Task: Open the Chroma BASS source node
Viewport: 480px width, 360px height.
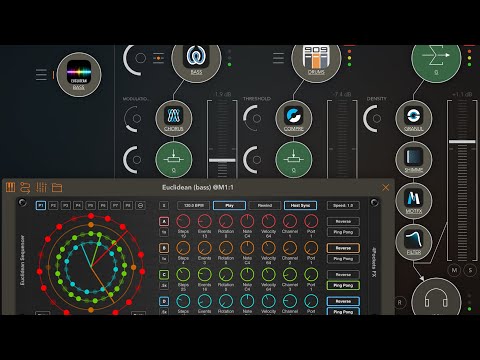Action: [x=79, y=74]
